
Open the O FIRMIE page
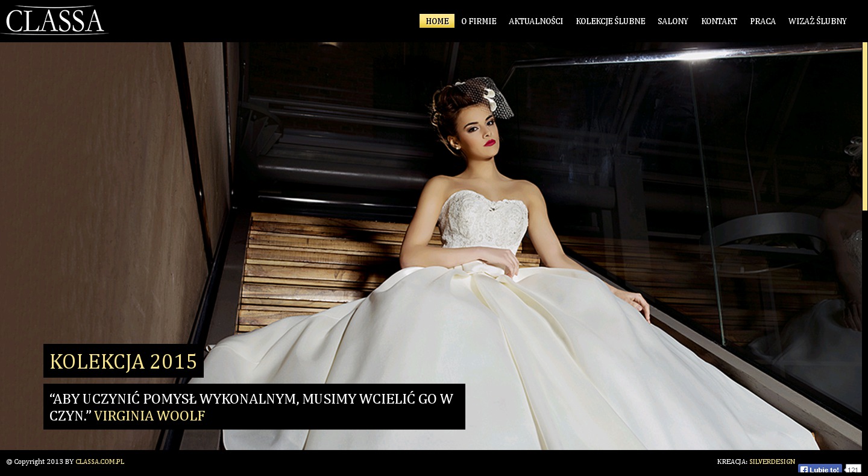click(479, 21)
